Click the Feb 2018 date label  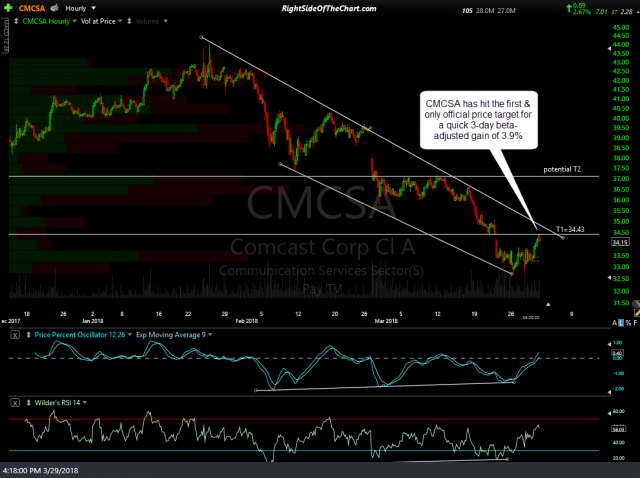point(247,321)
